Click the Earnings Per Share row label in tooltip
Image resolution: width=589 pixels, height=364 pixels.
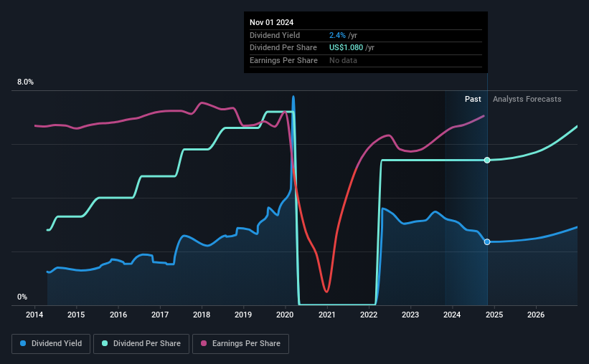(x=283, y=60)
